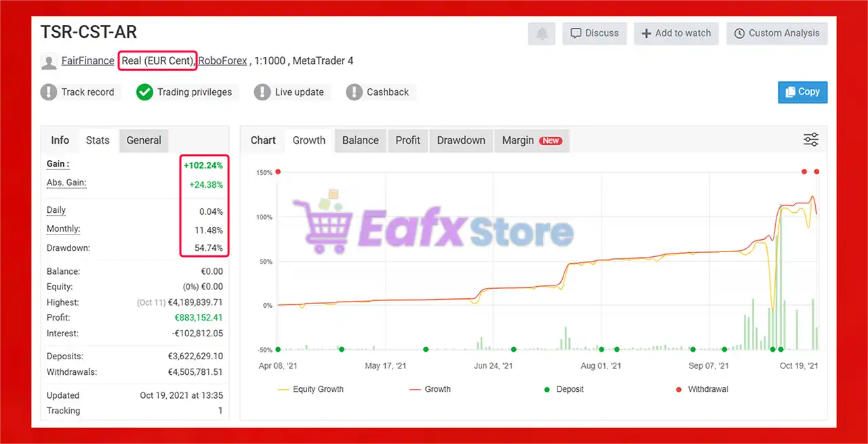The height and width of the screenshot is (444, 868).
Task: Select the Margin chart tab
Action: (532, 140)
